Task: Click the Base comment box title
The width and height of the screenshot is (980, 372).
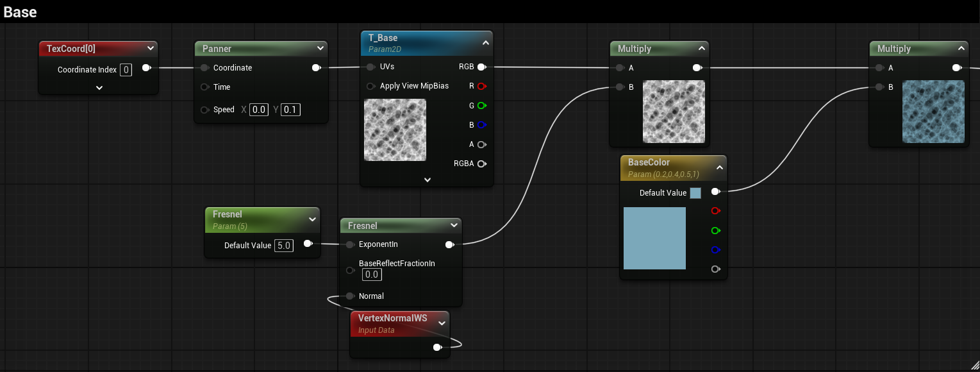Action: 20,12
